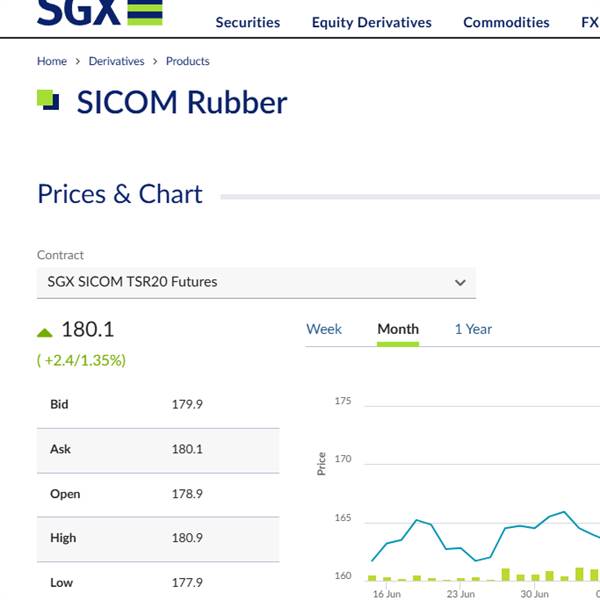Click the High row label
Image resolution: width=600 pixels, height=600 pixels.
coord(63,538)
